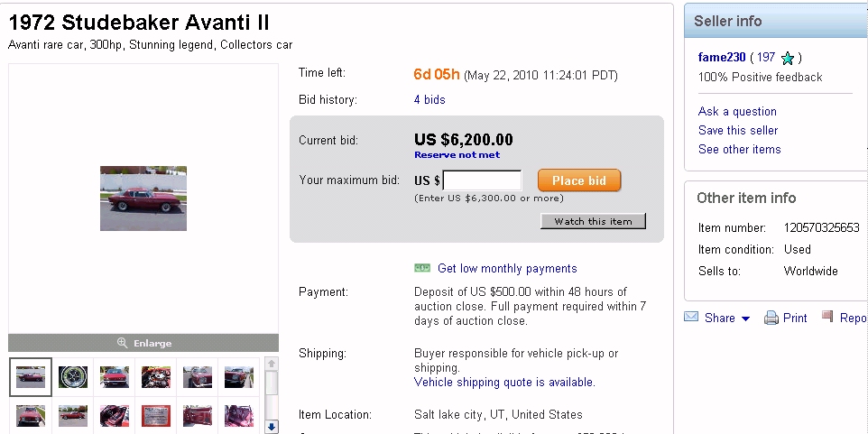
Task: Select the wheel close-up thumbnail
Action: [73, 377]
